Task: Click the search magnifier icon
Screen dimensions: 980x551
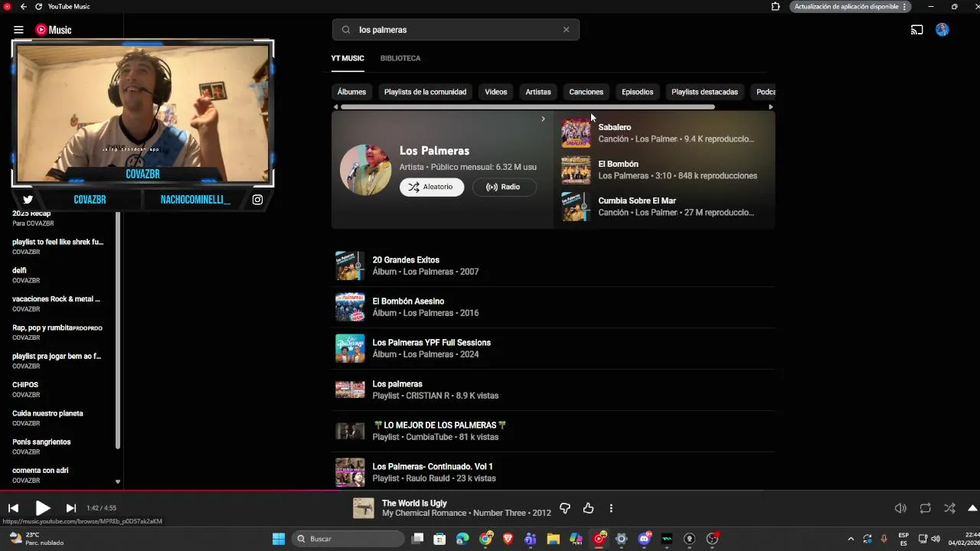Action: point(346,30)
